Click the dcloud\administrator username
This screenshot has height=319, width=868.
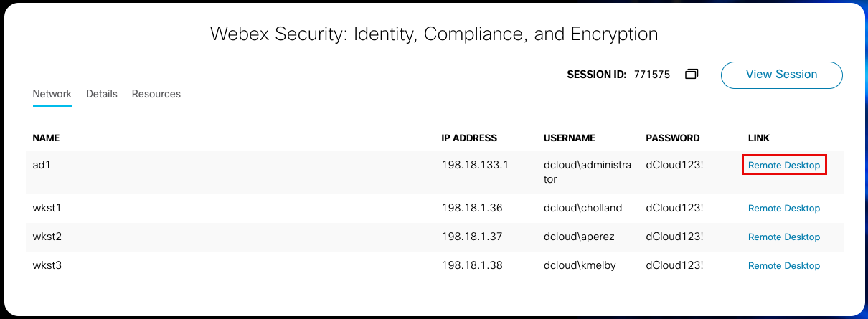point(588,172)
